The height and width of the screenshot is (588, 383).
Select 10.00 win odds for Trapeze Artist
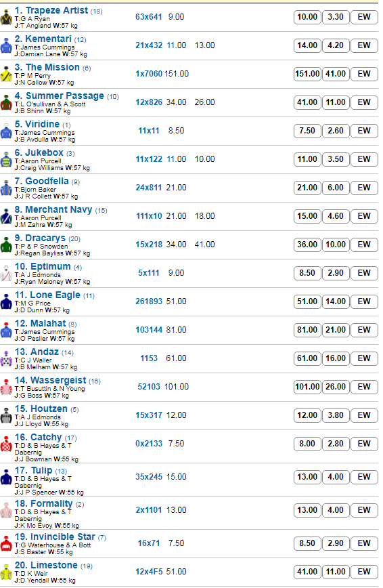point(307,17)
